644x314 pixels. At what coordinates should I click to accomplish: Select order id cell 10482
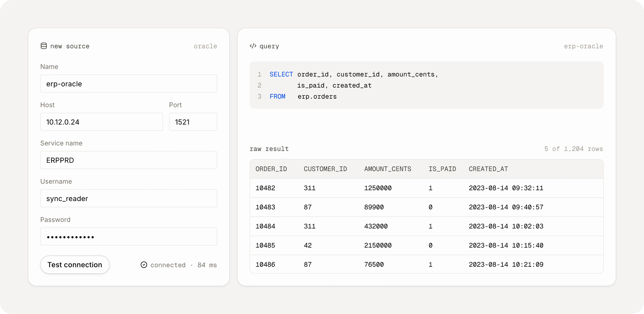click(x=265, y=188)
